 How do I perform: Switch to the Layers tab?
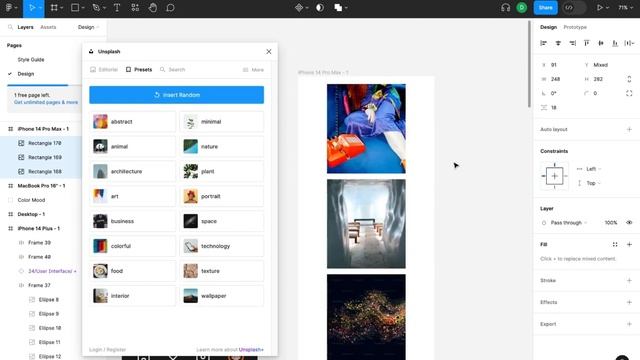pos(25,27)
